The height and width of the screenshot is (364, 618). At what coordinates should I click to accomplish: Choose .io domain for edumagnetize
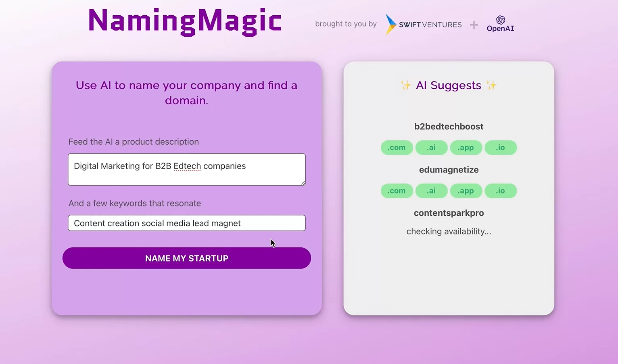tap(500, 191)
